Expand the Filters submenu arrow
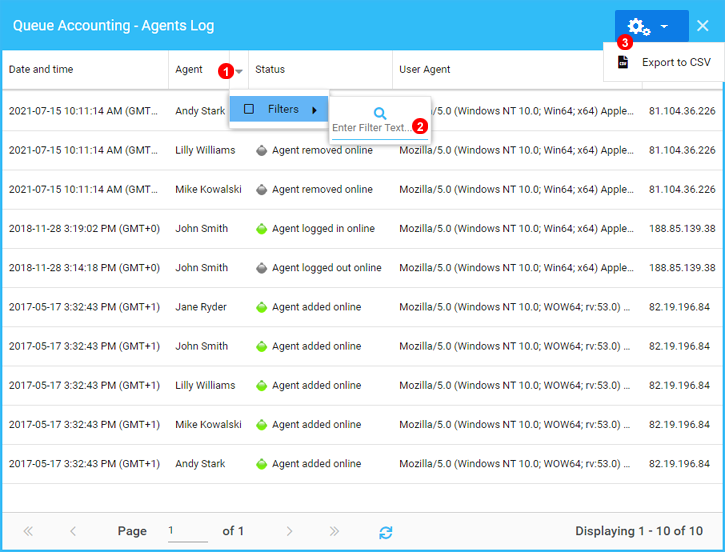The width and height of the screenshot is (725, 552). (315, 110)
